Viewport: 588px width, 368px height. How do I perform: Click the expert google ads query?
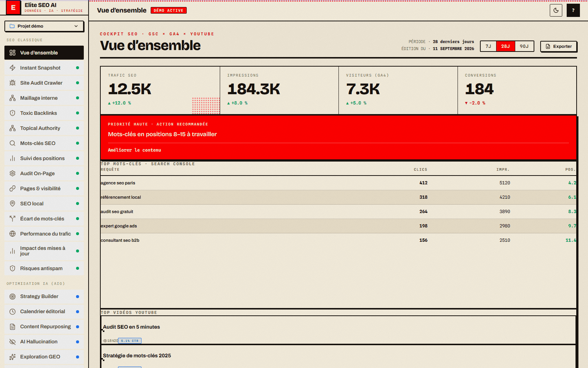coord(119,226)
